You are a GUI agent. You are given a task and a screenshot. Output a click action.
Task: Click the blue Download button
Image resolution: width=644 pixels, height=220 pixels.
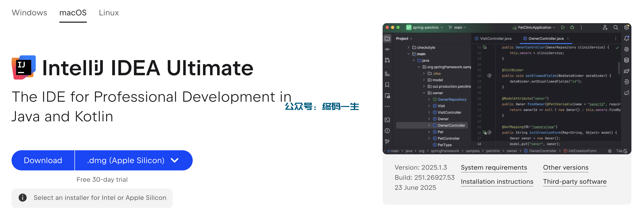(43, 160)
